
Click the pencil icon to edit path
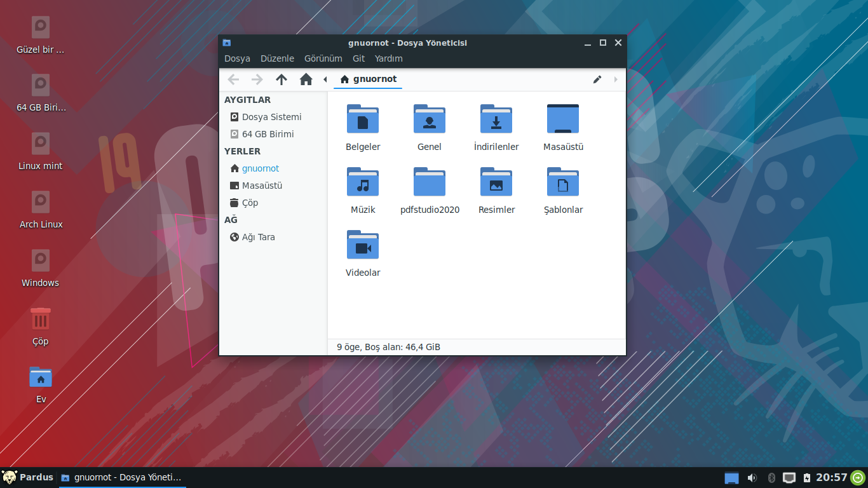pyautogui.click(x=597, y=79)
